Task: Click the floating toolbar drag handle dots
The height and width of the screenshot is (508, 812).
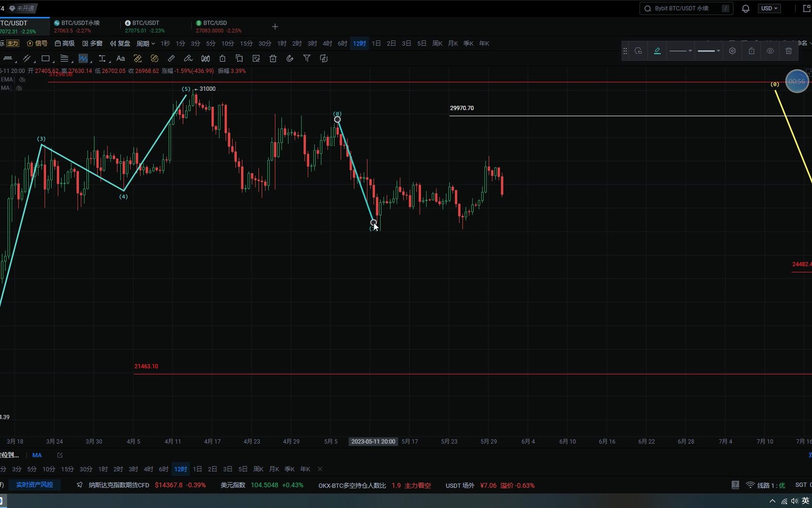Action: pos(625,51)
